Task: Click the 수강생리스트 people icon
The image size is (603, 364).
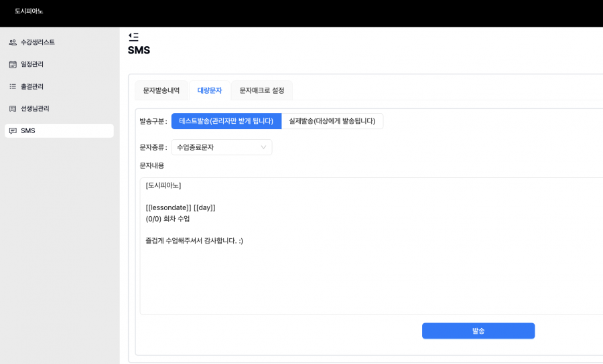Action: [x=13, y=42]
